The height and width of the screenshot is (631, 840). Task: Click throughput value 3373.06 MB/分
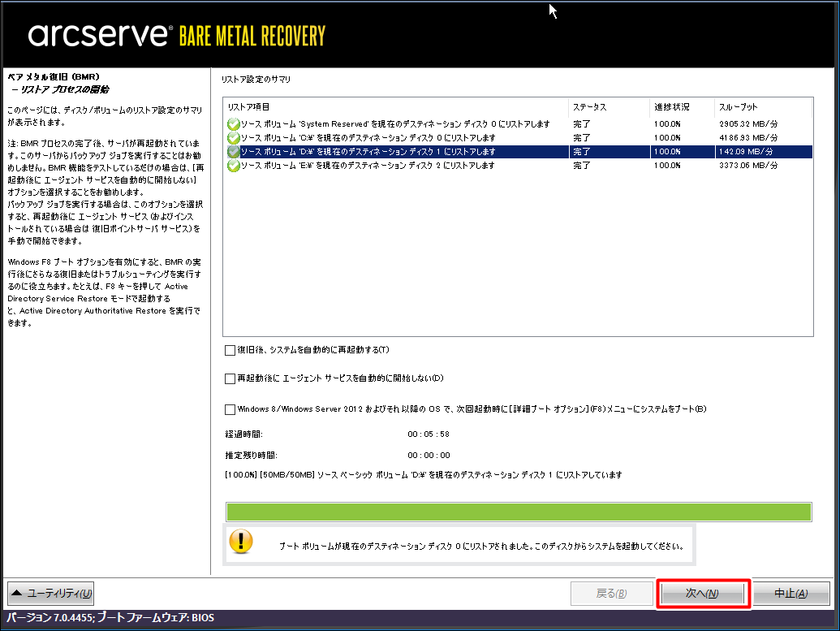tap(747, 166)
